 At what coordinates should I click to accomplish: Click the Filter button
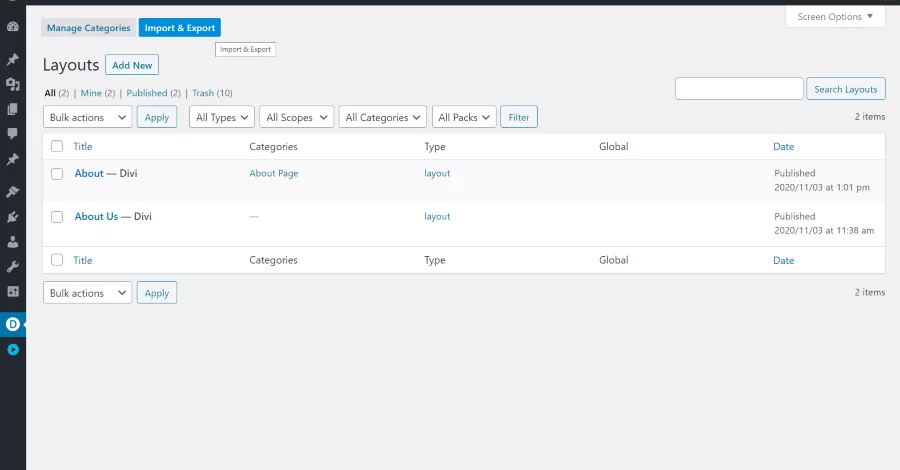(519, 117)
